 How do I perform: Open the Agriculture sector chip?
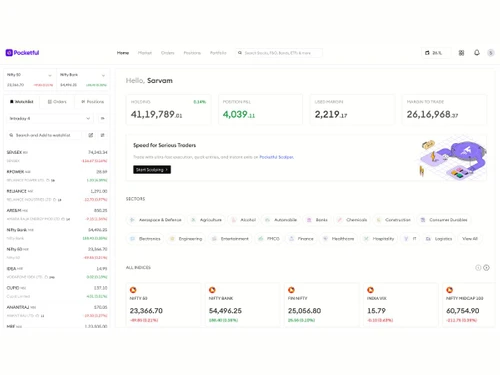tap(206, 220)
